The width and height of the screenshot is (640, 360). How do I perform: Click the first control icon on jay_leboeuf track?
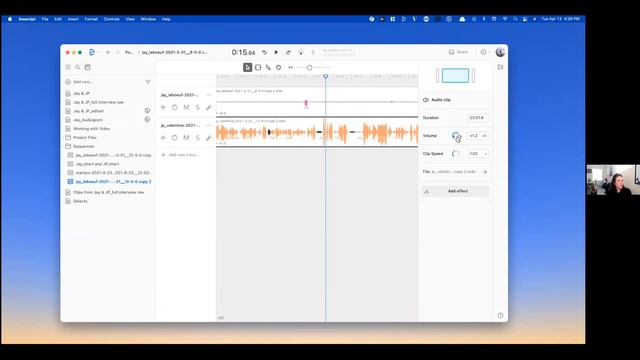163,107
